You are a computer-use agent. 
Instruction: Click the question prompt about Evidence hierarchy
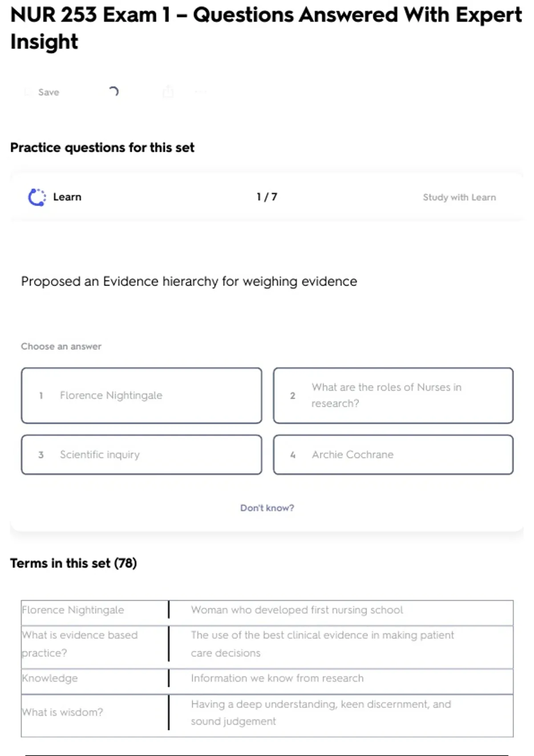click(189, 281)
